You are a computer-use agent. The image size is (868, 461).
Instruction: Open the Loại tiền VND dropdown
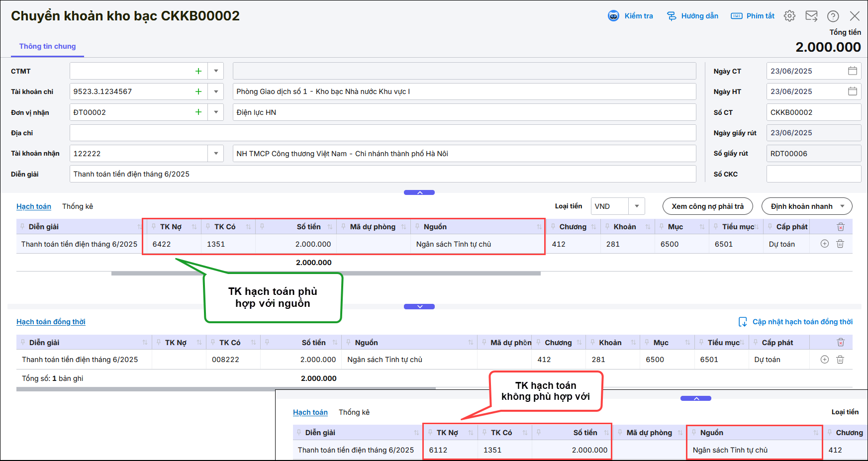(x=637, y=206)
